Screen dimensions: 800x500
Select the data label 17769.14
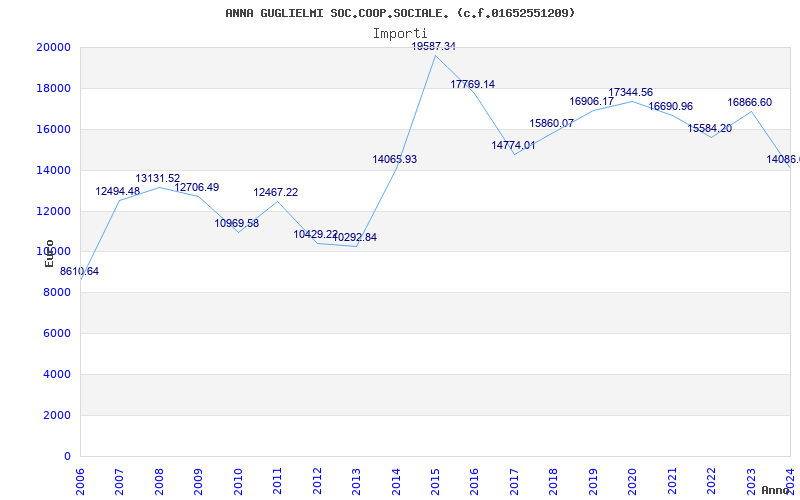pyautogui.click(x=472, y=84)
